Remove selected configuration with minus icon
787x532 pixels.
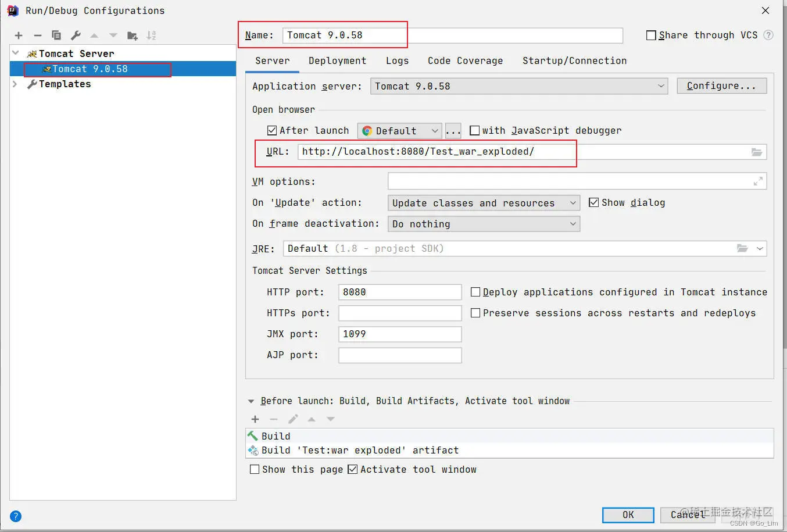[x=38, y=35]
